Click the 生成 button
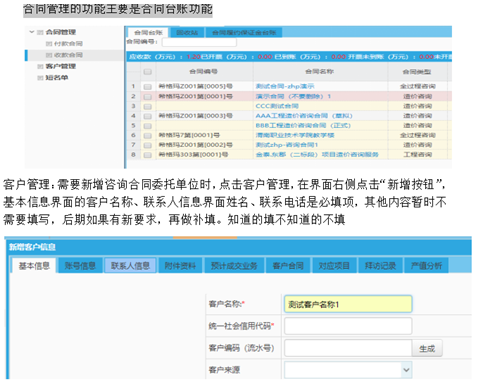This screenshot has height=392, width=485. (427, 348)
